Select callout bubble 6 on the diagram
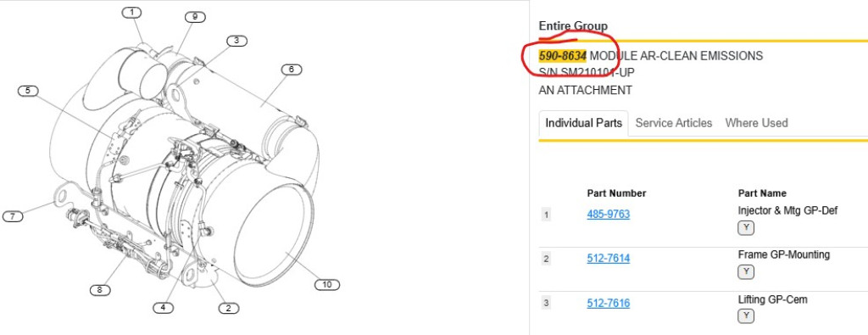 point(292,70)
